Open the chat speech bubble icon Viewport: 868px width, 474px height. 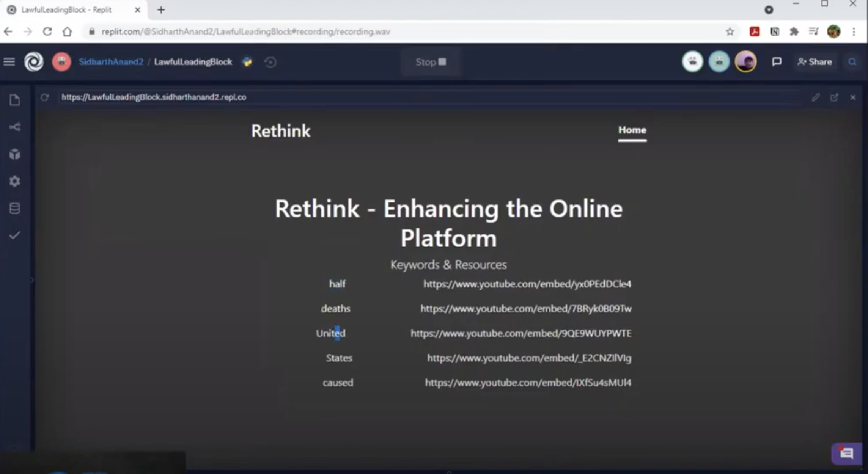(x=777, y=62)
